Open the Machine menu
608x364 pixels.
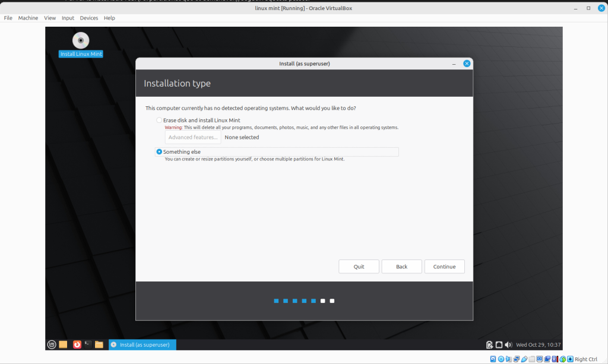click(28, 18)
